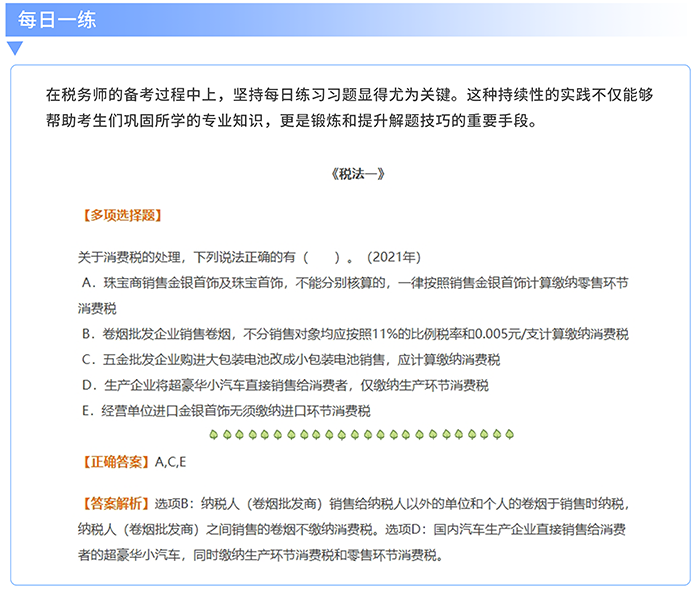Click the first green leaf in the divider
Image resolution: width=700 pixels, height=590 pixels.
point(213,435)
